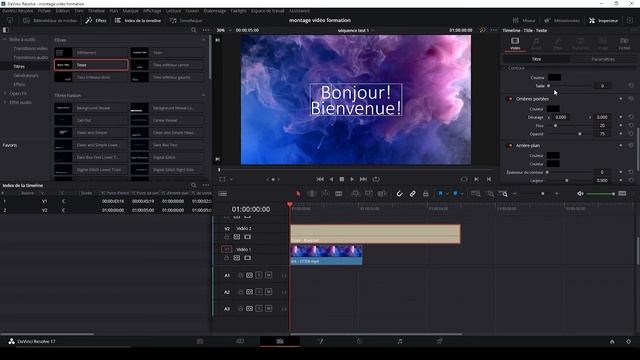Viewport: 640px width, 360px height.
Task: Open the Fusion page icon in bottom bar
Action: (x=320, y=341)
